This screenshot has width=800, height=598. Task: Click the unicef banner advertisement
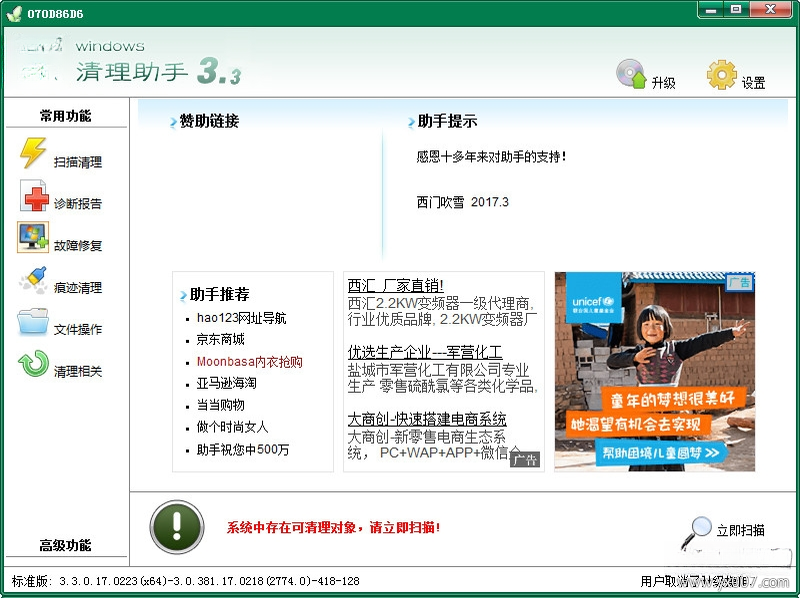[654, 371]
